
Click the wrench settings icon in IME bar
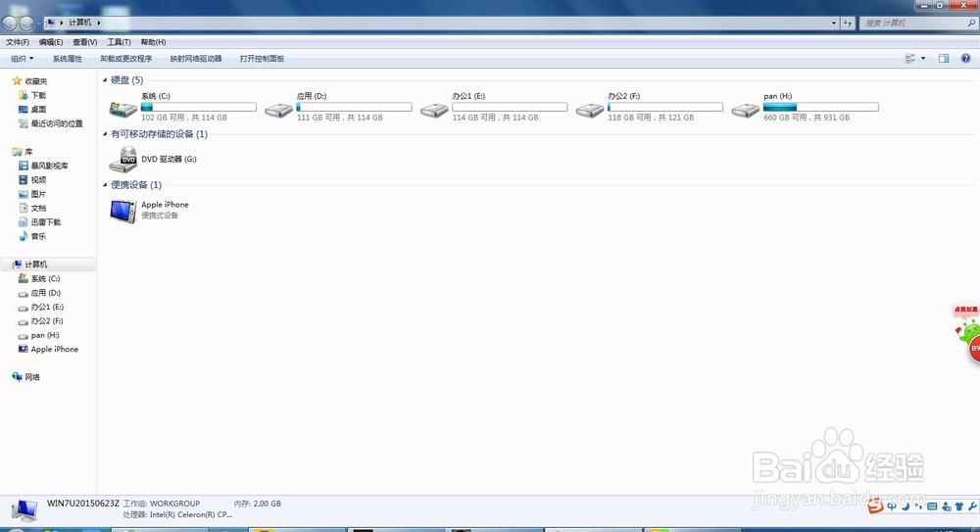pyautogui.click(x=972, y=507)
